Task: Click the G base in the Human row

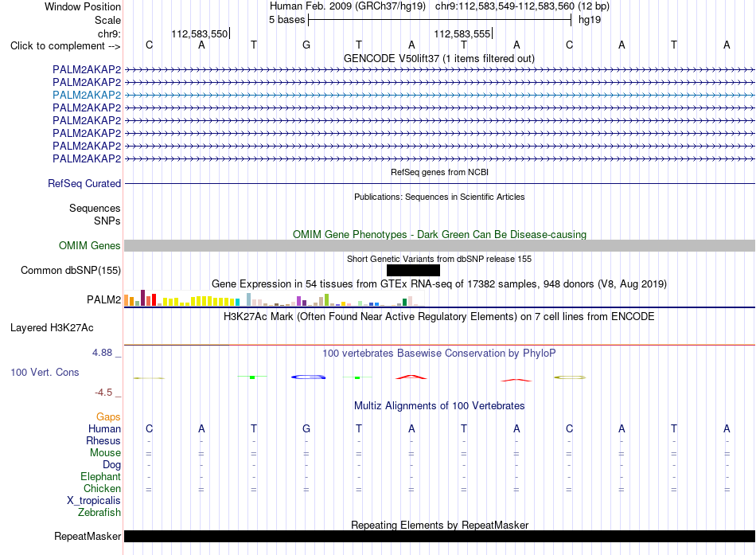Action: (306, 428)
